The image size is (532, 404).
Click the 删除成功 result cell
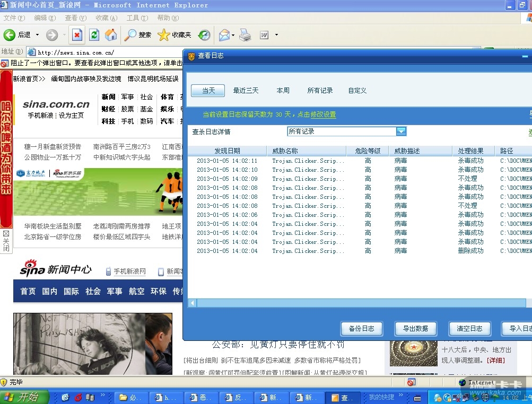(x=470, y=251)
